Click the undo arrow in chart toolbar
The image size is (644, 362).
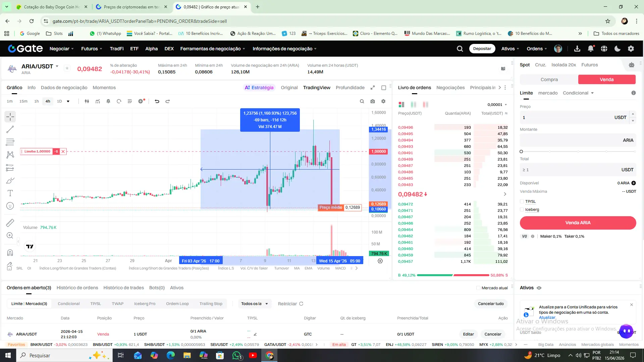(x=157, y=101)
